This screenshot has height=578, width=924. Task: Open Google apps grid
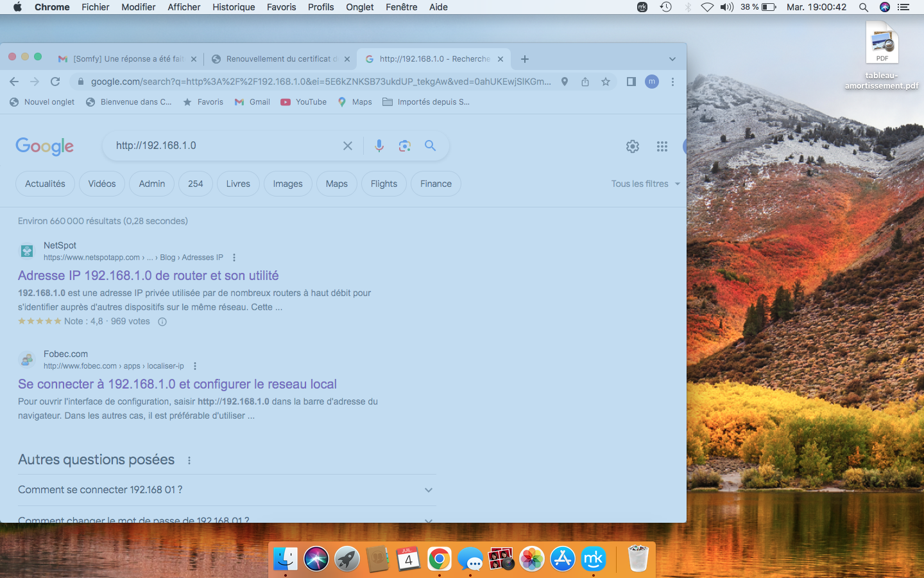pos(662,146)
